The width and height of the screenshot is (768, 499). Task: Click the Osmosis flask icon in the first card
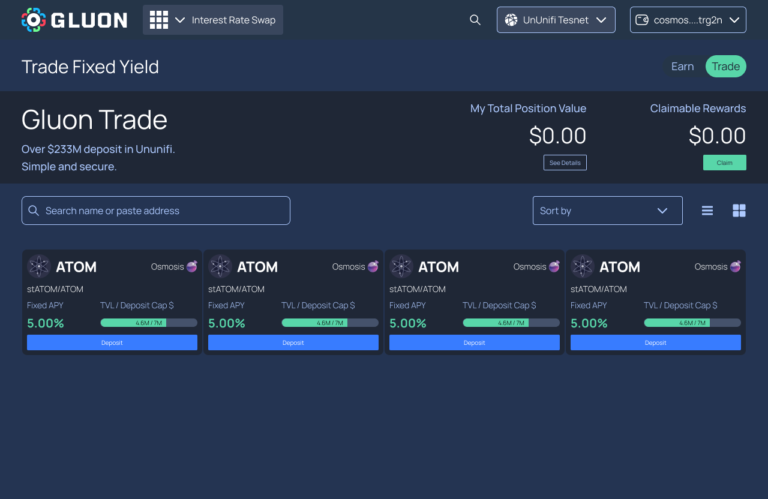click(x=192, y=266)
